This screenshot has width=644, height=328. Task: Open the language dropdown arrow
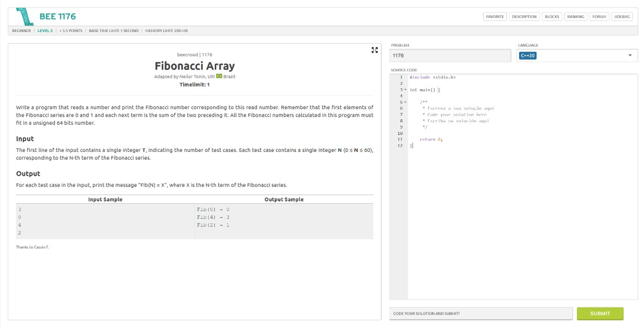[630, 55]
